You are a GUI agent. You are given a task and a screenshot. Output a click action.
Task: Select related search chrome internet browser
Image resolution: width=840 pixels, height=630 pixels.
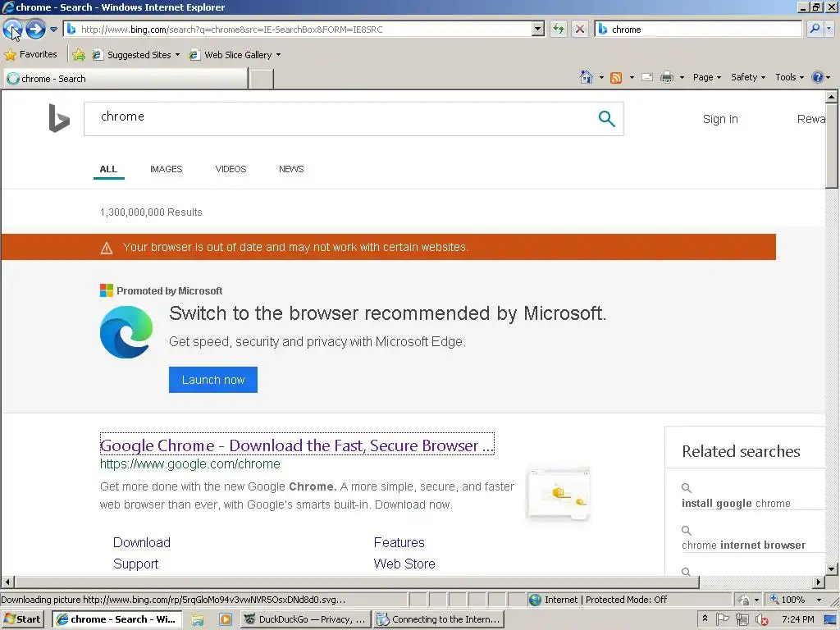pyautogui.click(x=743, y=545)
